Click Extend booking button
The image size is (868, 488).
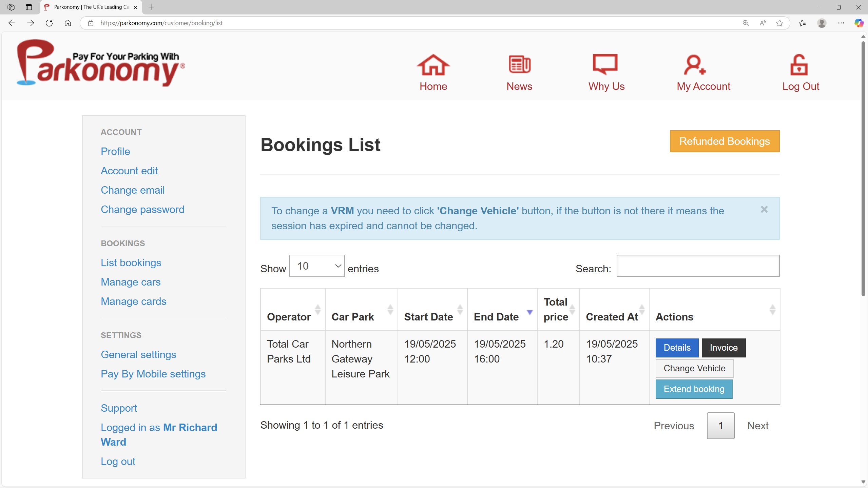point(694,389)
